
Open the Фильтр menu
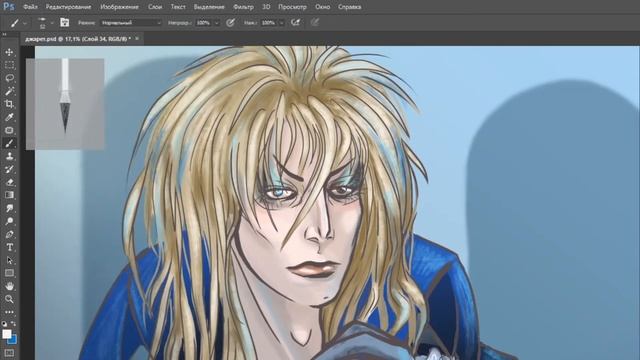243,7
